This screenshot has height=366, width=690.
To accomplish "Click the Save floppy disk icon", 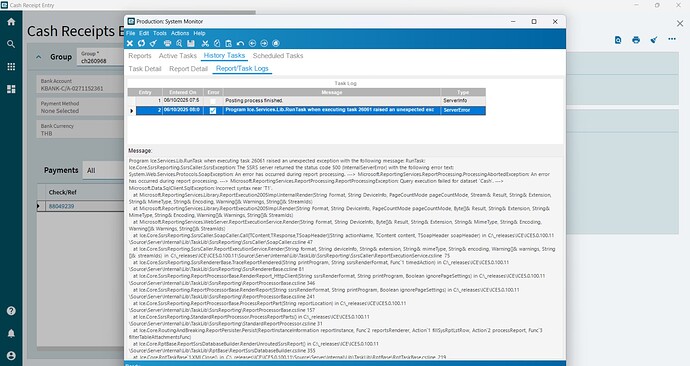I will click(x=191, y=43).
